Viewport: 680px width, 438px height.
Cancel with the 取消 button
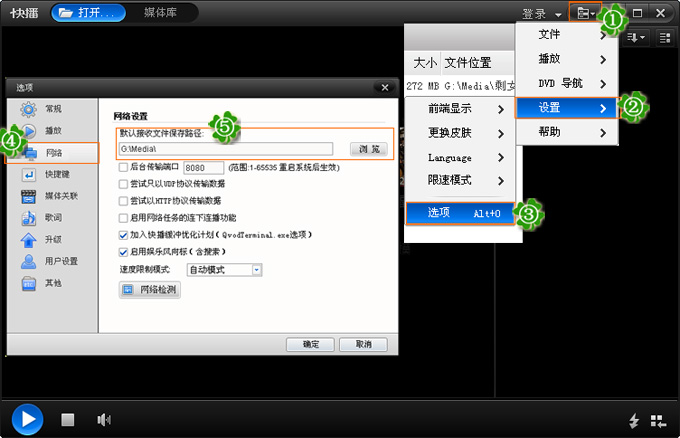point(363,344)
